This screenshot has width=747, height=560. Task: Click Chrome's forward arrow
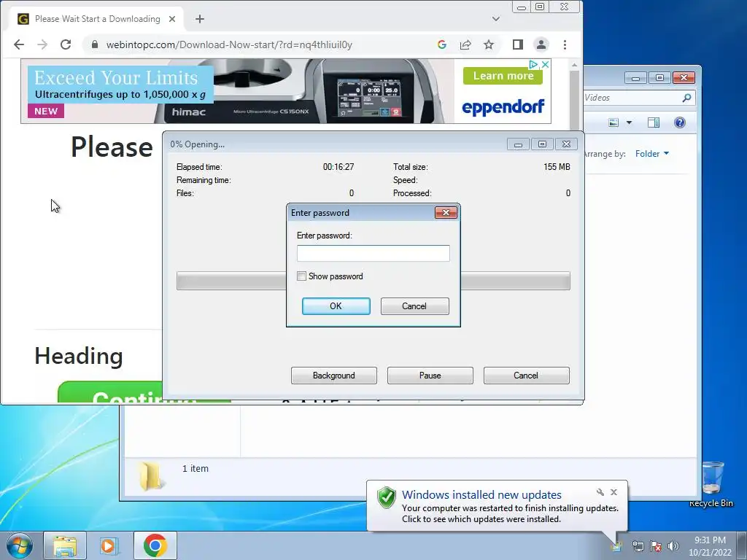click(42, 44)
